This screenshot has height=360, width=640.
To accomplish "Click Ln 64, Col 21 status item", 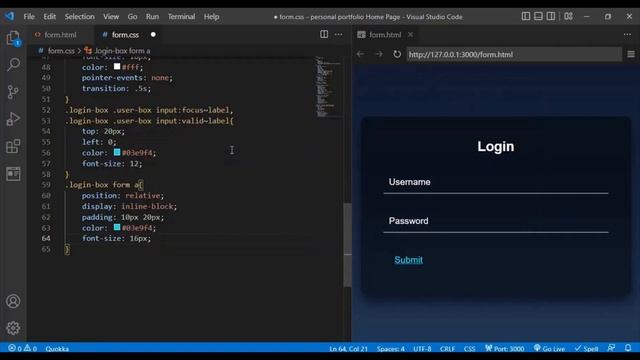I will 348,349.
